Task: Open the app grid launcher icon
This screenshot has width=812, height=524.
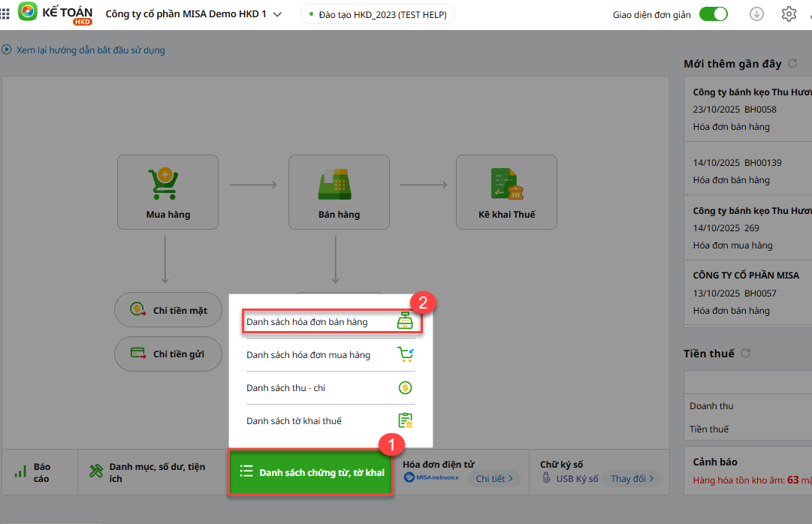Action: tap(5, 14)
